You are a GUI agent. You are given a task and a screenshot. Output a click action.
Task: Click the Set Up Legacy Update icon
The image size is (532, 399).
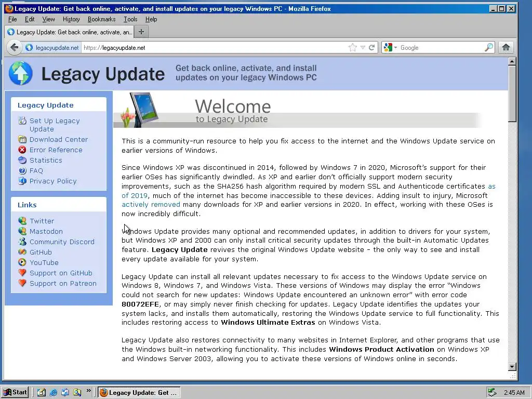coord(22,121)
